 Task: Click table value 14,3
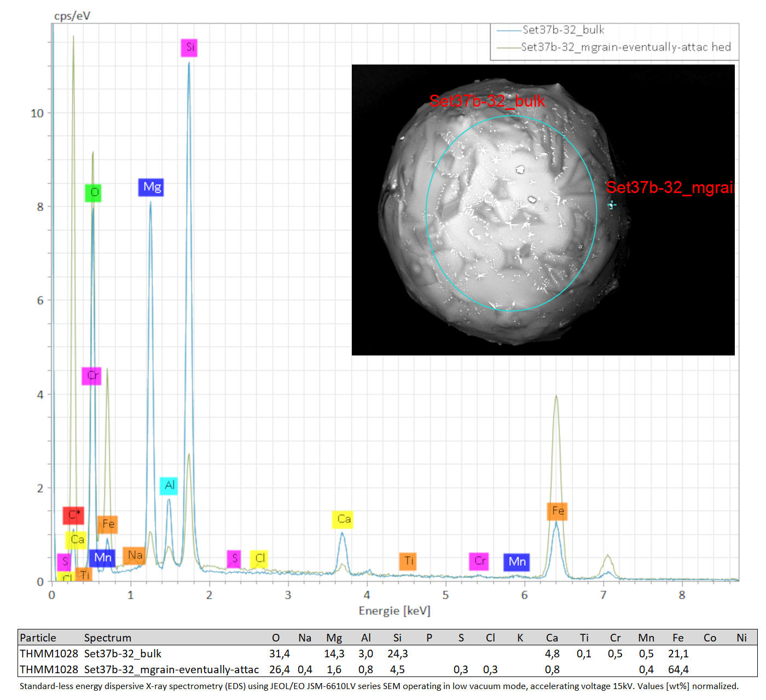pyautogui.click(x=334, y=654)
